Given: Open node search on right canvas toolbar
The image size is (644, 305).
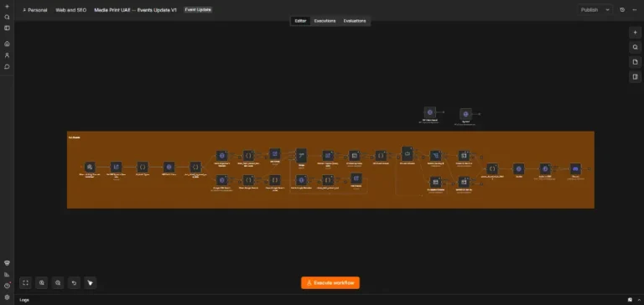Looking at the screenshot, I should tap(635, 47).
